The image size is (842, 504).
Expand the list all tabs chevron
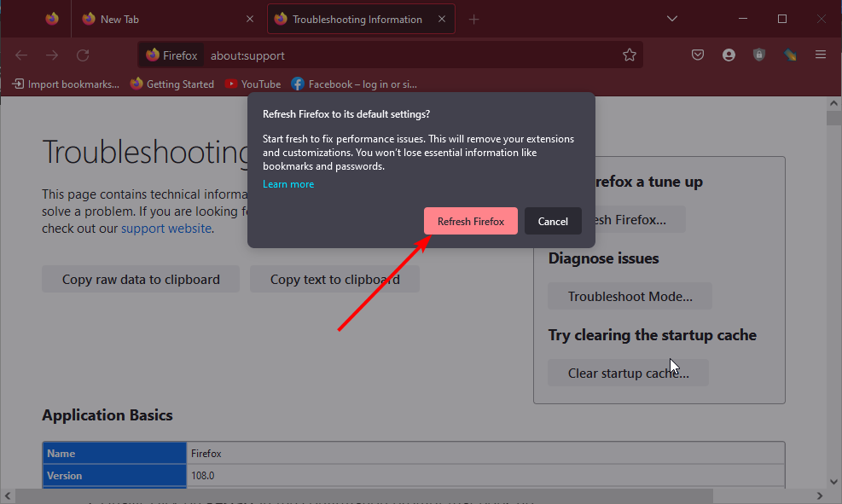(671, 19)
